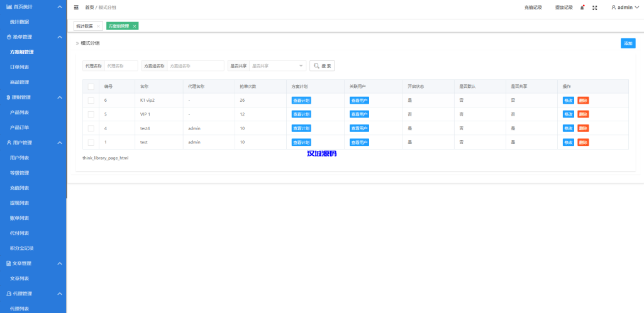Close the 统计数据 tab with its X

(98, 26)
